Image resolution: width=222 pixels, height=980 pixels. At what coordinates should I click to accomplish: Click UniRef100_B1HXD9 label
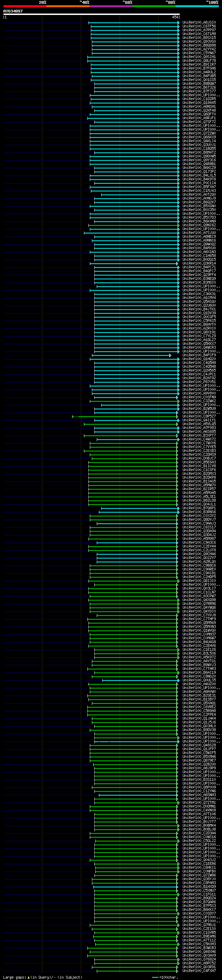pyautogui.click(x=199, y=887)
